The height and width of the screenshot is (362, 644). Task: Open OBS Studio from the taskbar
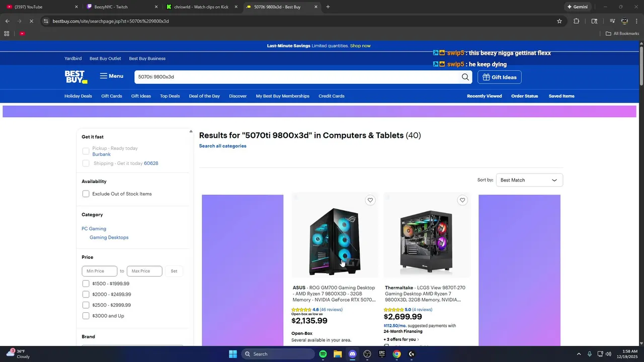coord(367,354)
